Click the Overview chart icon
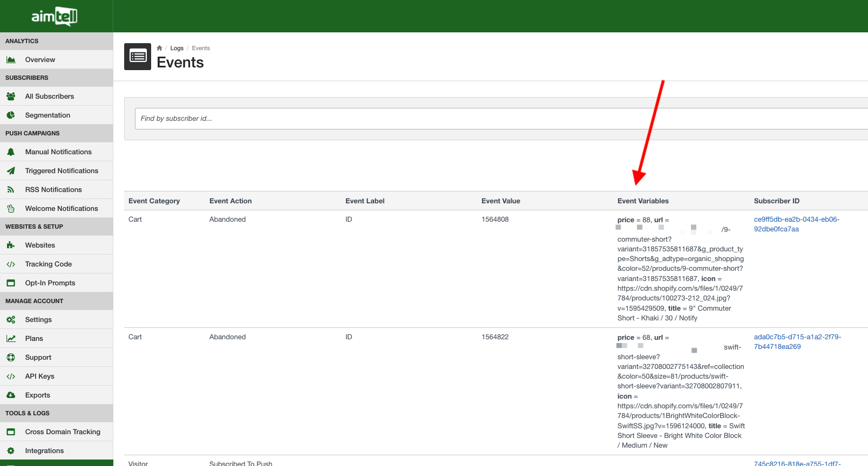 pos(11,60)
